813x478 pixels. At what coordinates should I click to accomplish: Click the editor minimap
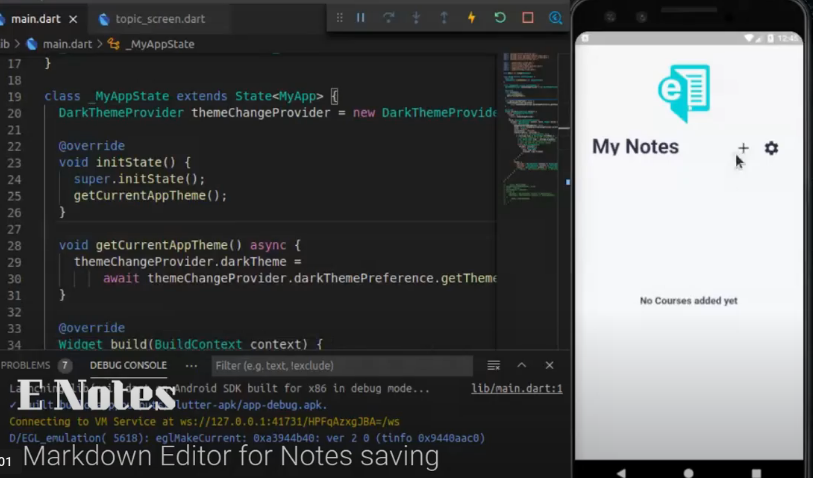529,130
